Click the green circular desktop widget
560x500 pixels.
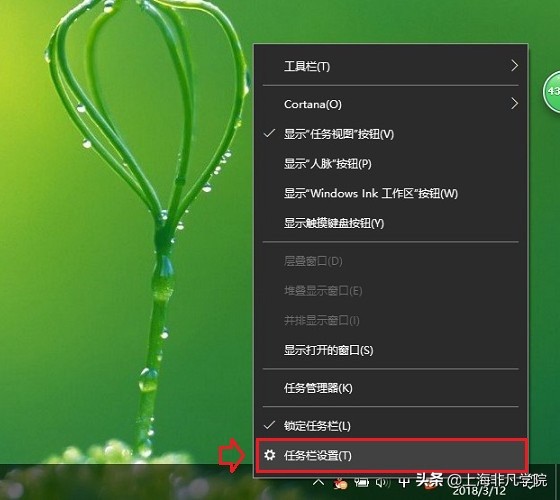click(x=552, y=92)
